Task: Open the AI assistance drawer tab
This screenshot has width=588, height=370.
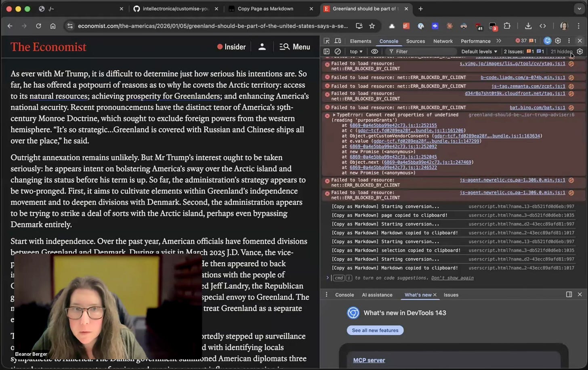Action: [x=377, y=295]
